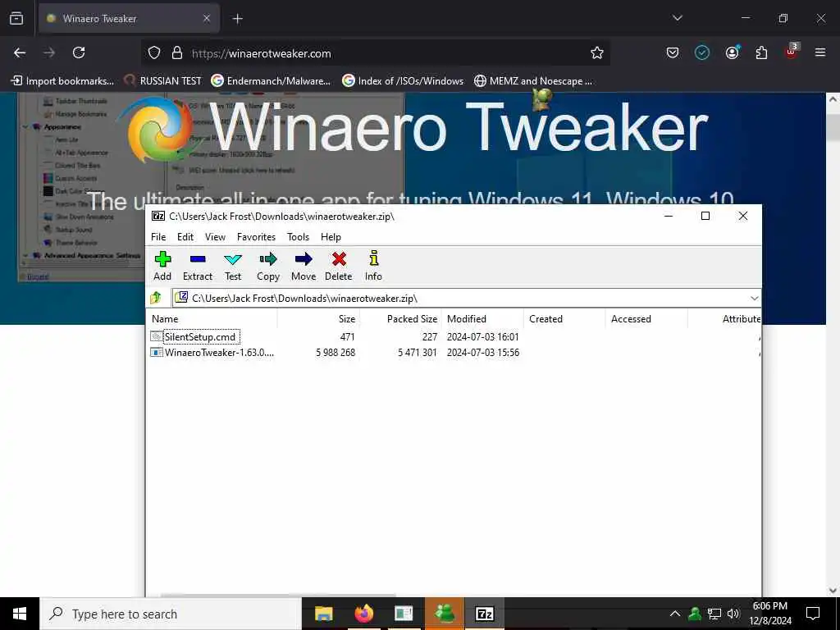Open the Favorites menu
Image resolution: width=840 pixels, height=630 pixels.
click(x=256, y=237)
